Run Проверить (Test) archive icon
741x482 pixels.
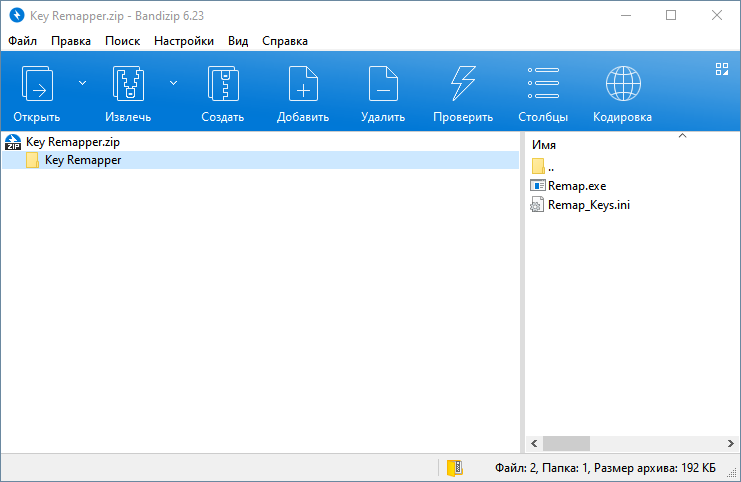tap(463, 85)
